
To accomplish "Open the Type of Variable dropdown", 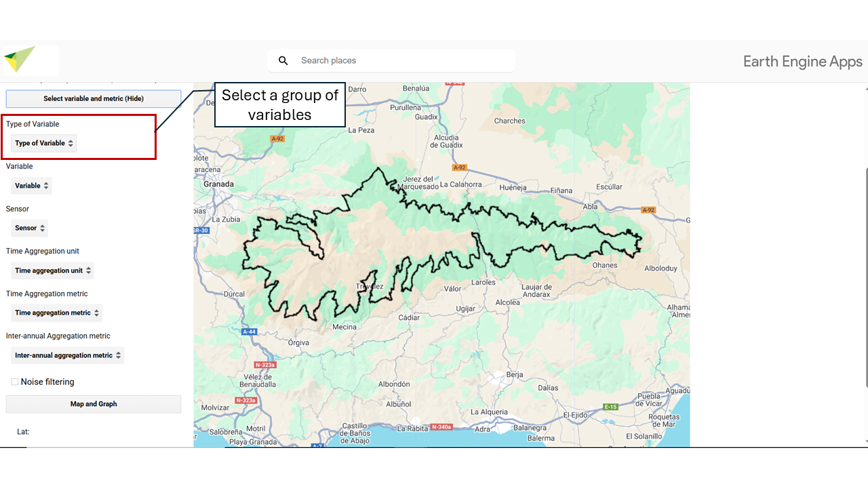I will point(44,143).
